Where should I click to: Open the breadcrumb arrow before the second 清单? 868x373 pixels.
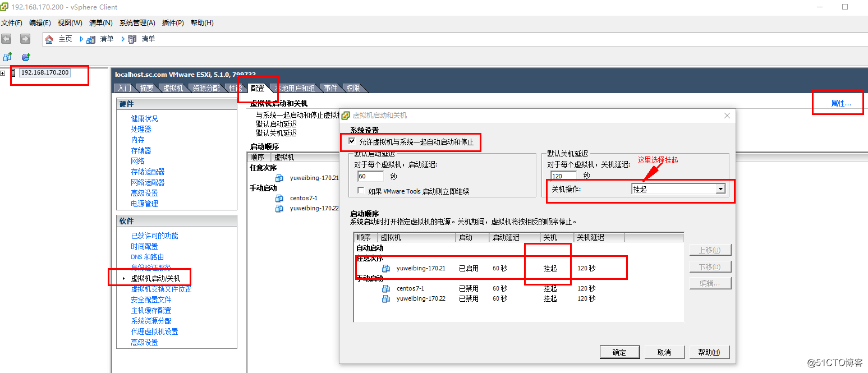[x=123, y=39]
